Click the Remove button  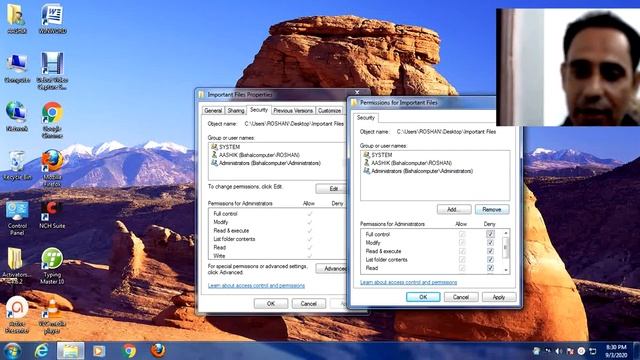click(x=492, y=209)
